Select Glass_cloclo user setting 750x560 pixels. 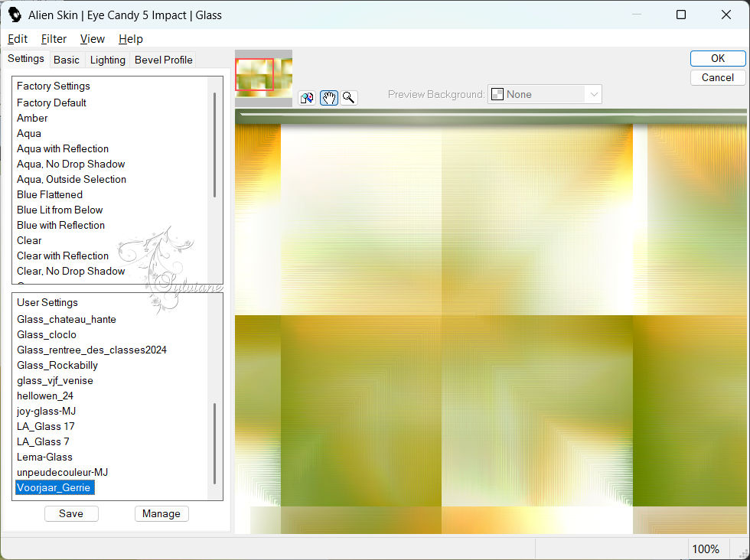(x=47, y=335)
